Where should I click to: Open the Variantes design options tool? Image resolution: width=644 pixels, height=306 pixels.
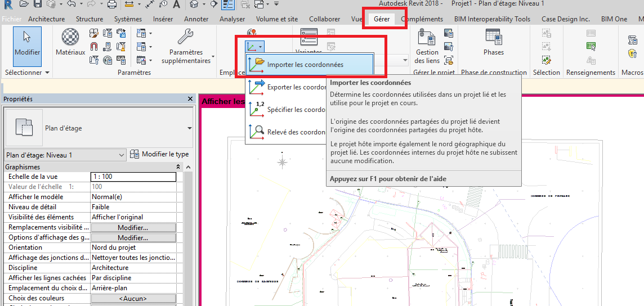click(309, 42)
